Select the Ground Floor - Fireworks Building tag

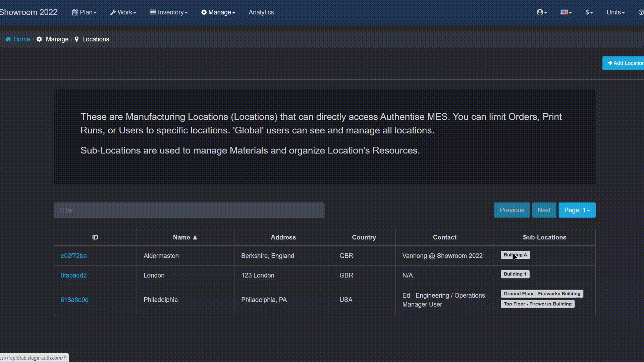point(542,294)
